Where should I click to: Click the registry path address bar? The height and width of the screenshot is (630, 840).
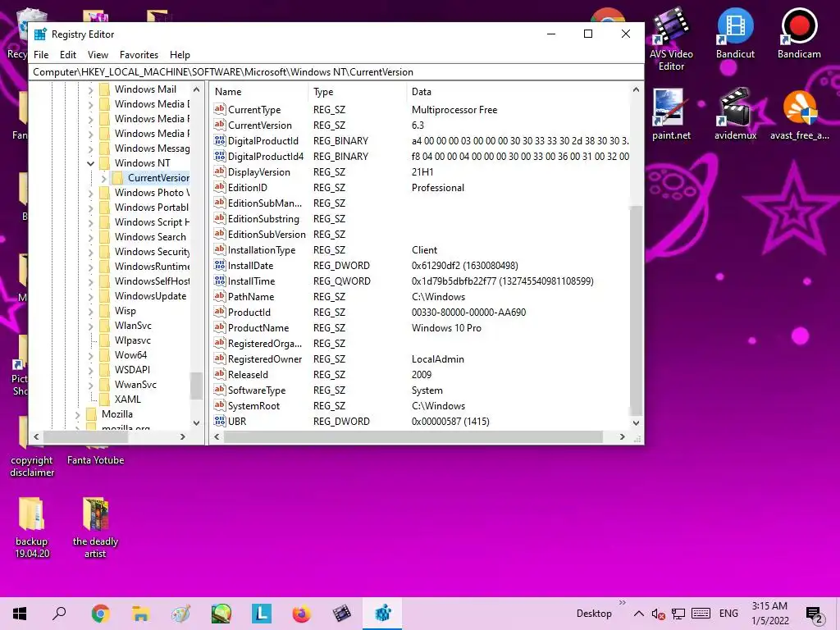coord(336,72)
